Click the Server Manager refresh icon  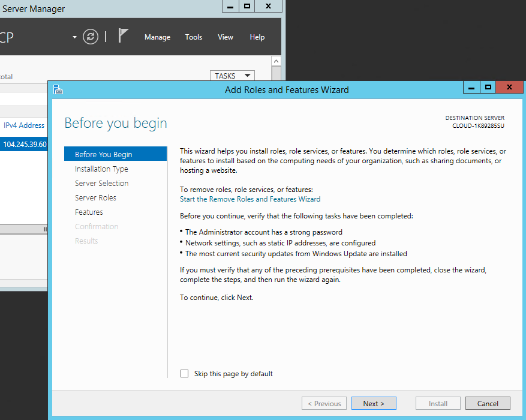point(91,37)
